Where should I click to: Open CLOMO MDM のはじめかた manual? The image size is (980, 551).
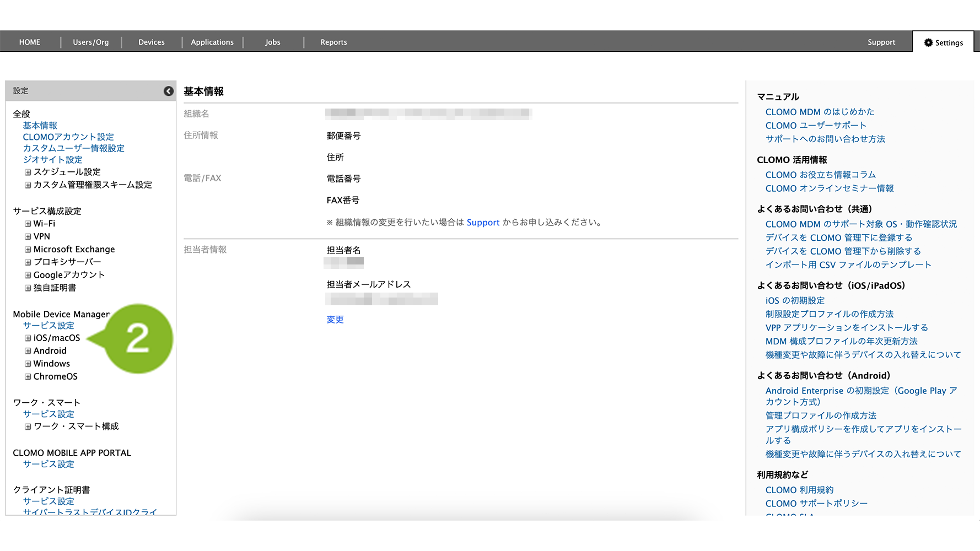(x=820, y=112)
